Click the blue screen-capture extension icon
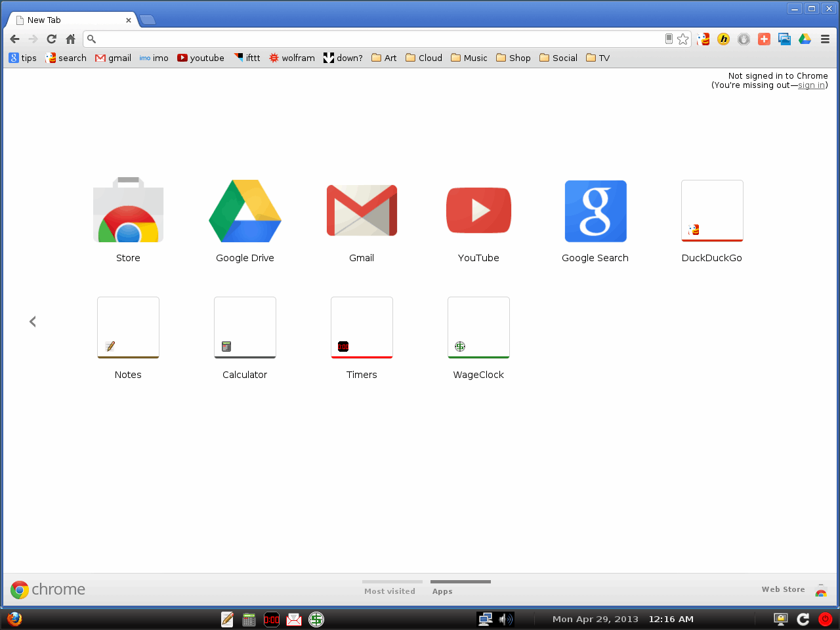 [784, 39]
